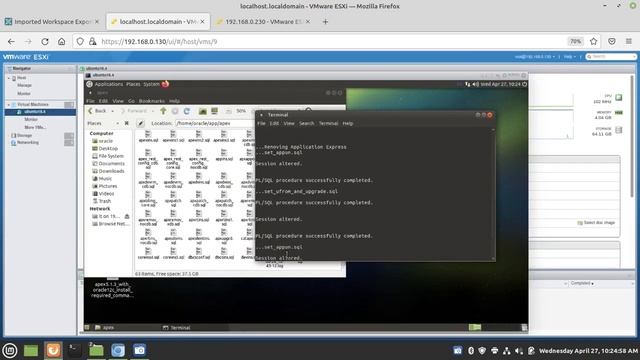640x360 pixels.
Task: Open the Places side pane dropdown
Action: coord(118,123)
